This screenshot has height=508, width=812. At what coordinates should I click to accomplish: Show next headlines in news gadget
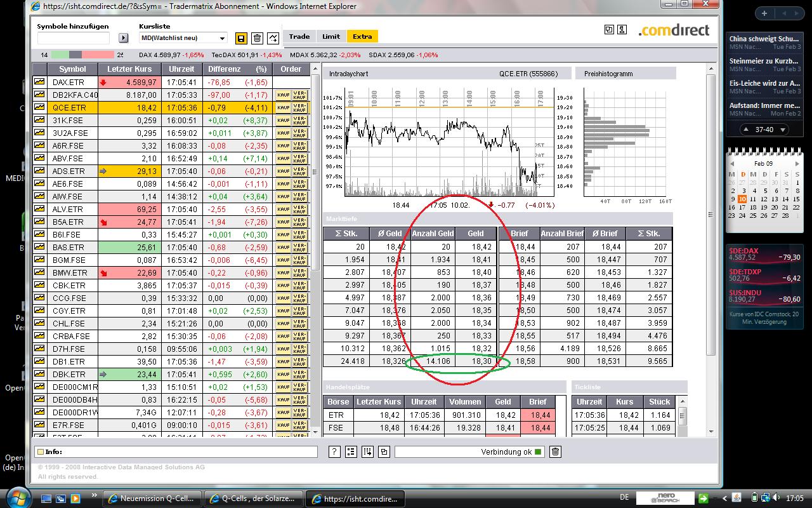783,130
